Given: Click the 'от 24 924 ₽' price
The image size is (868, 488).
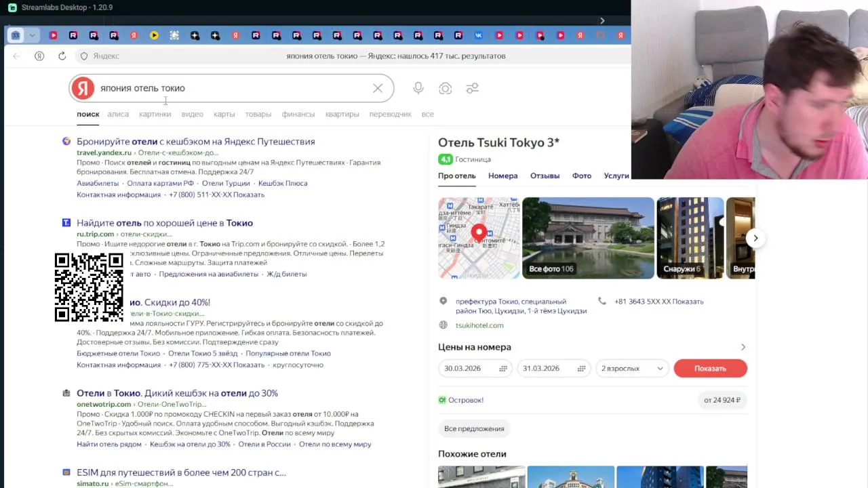Looking at the screenshot, I should [722, 400].
